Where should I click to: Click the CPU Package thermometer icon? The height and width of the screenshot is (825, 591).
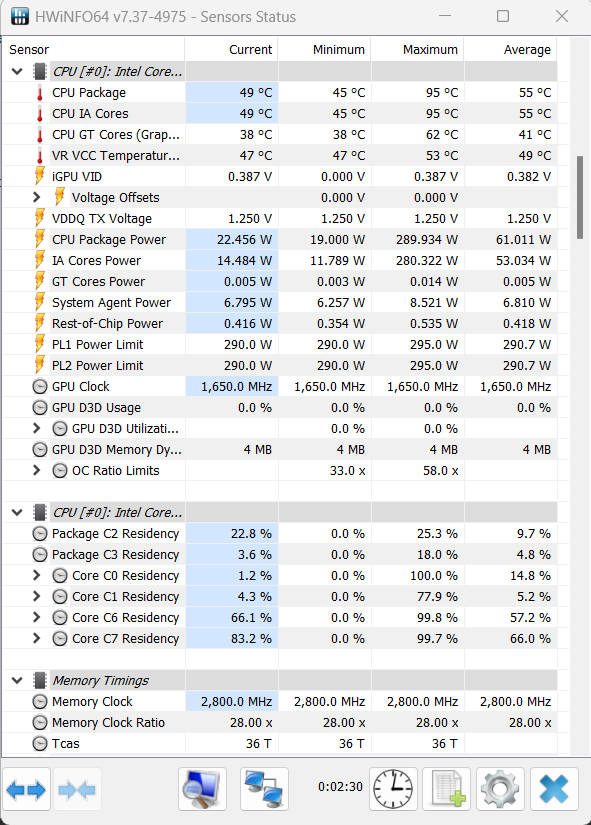click(x=39, y=93)
